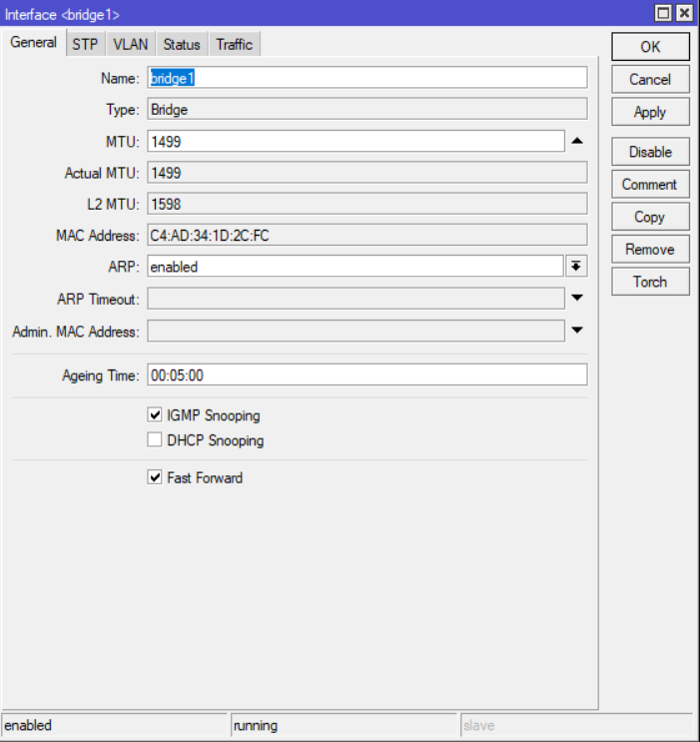Click in the Name input field
The image size is (700, 742).
point(367,78)
